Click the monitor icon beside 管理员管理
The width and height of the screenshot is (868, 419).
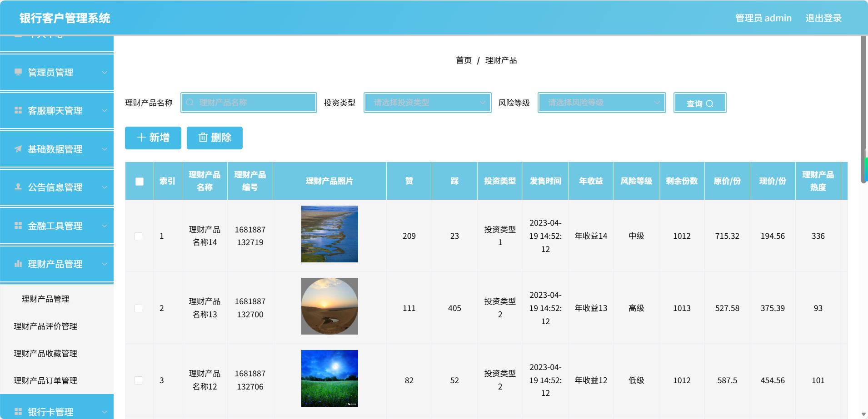(x=18, y=72)
